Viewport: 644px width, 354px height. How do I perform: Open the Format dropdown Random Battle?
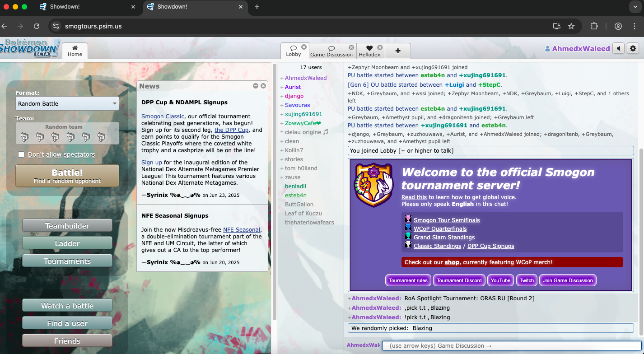pyautogui.click(x=67, y=103)
